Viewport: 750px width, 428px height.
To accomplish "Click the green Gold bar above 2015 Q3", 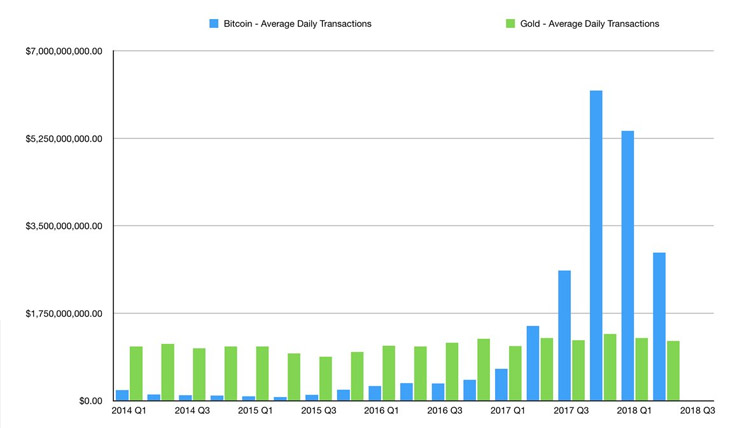I will tap(326, 378).
